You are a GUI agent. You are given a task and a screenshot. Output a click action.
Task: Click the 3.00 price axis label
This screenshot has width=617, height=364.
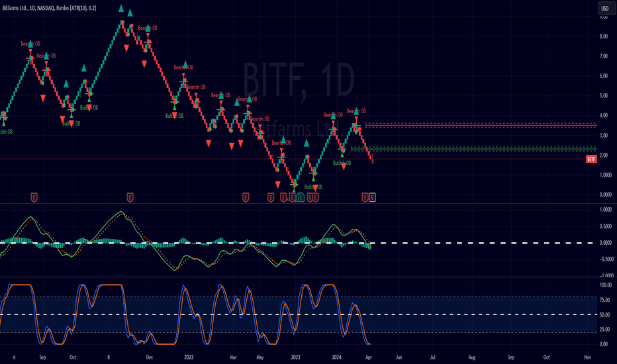[604, 136]
